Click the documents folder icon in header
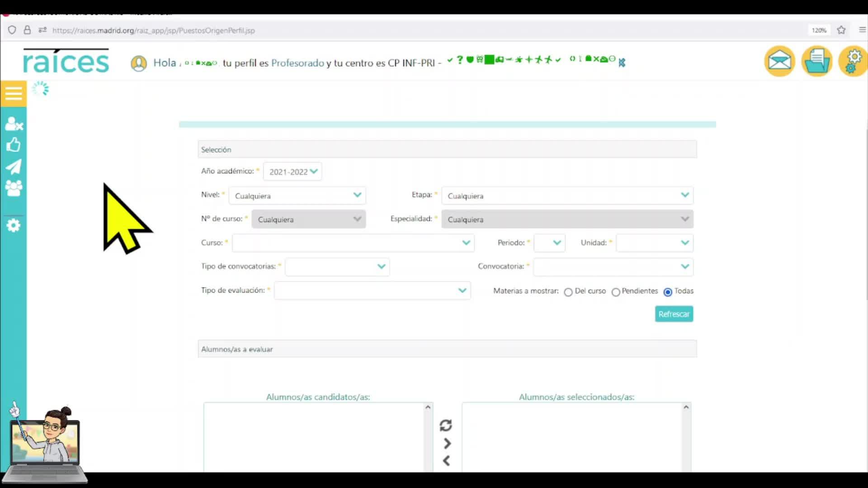The height and width of the screenshot is (488, 868). 816,61
